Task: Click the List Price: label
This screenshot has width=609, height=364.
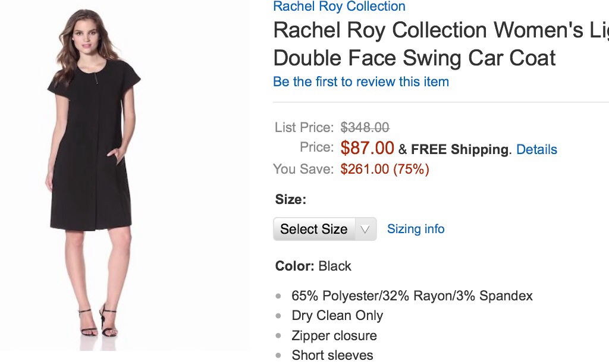Action: click(x=304, y=127)
